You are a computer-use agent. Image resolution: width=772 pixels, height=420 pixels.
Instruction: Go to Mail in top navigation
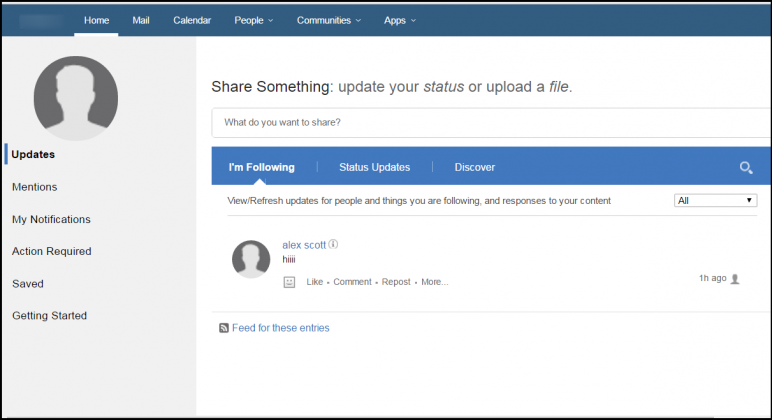pyautogui.click(x=141, y=20)
